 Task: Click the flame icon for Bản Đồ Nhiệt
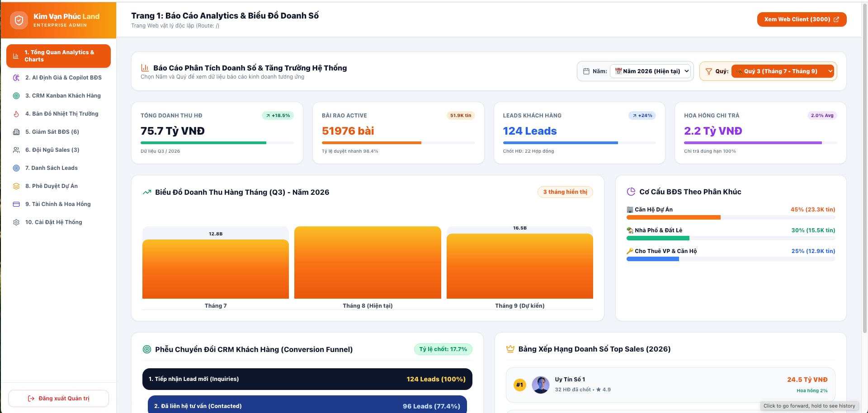(16, 114)
